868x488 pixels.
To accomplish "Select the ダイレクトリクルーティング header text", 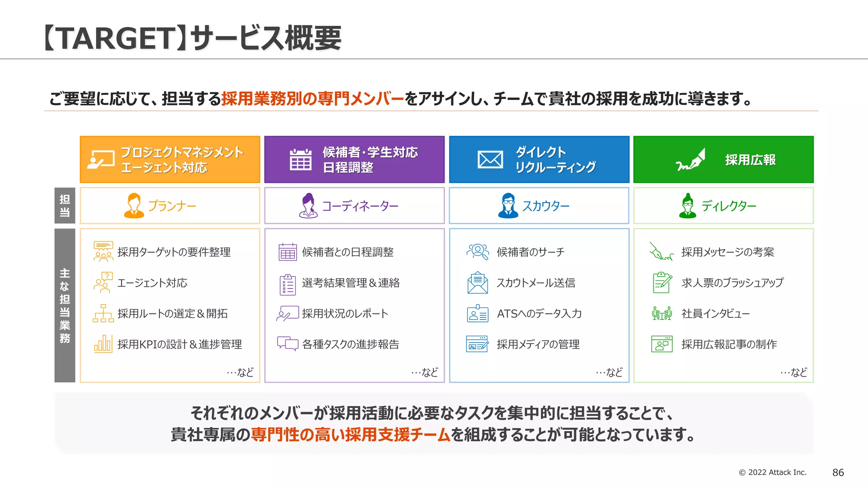I will tap(555, 160).
